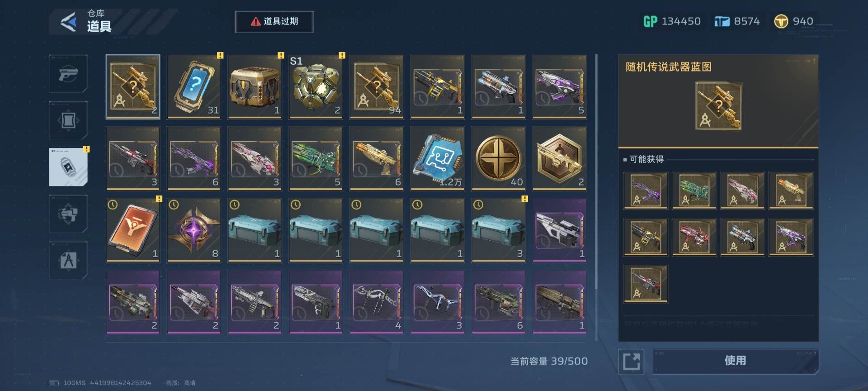Select the blueprint category sidebar tab
This screenshot has height=391, width=868.
(68, 120)
